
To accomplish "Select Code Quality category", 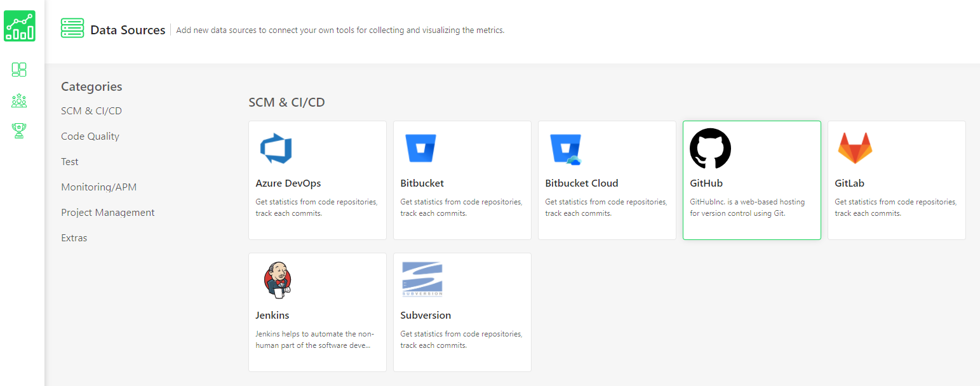I will 90,136.
